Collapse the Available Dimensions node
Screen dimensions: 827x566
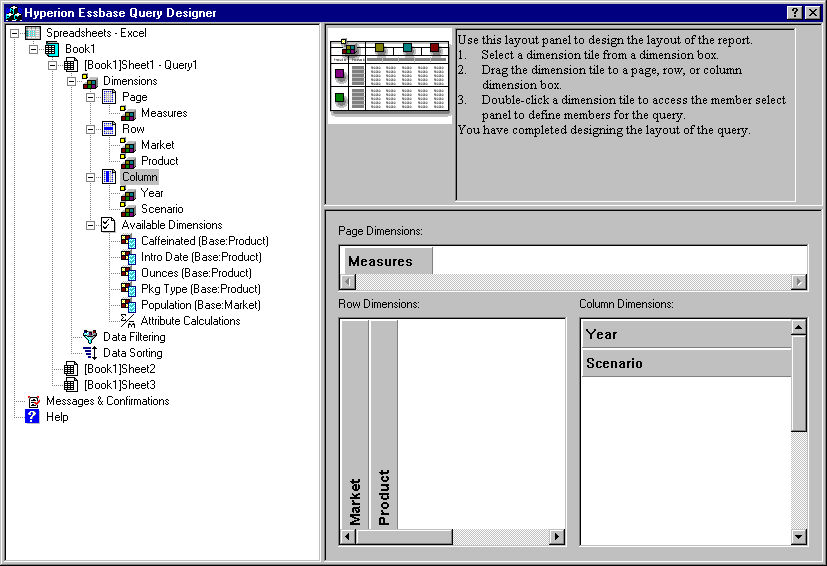pyautogui.click(x=91, y=225)
